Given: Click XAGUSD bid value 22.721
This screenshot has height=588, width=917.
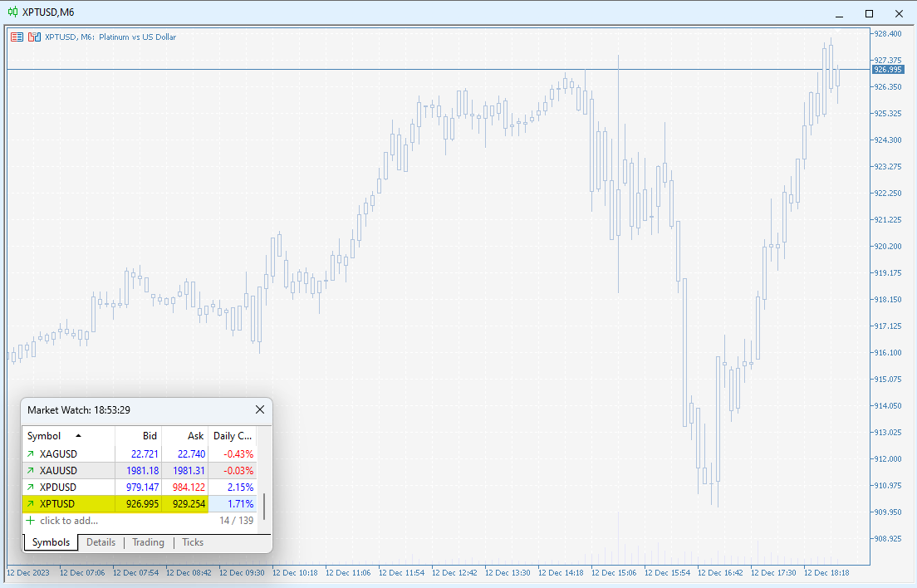Looking at the screenshot, I should [145, 453].
